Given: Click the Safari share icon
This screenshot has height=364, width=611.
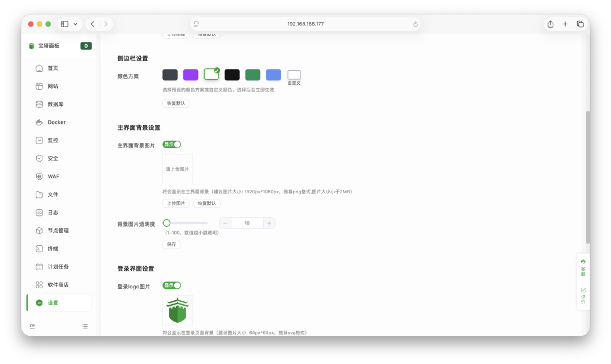Looking at the screenshot, I should point(550,24).
